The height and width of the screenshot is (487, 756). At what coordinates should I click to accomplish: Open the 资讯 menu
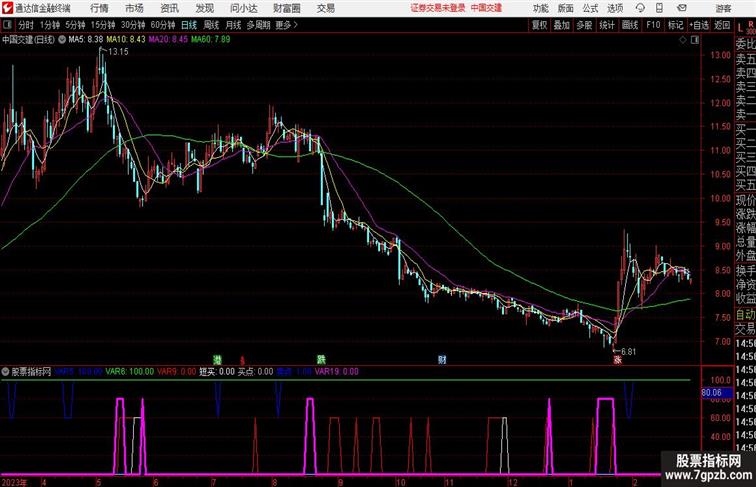[x=169, y=8]
